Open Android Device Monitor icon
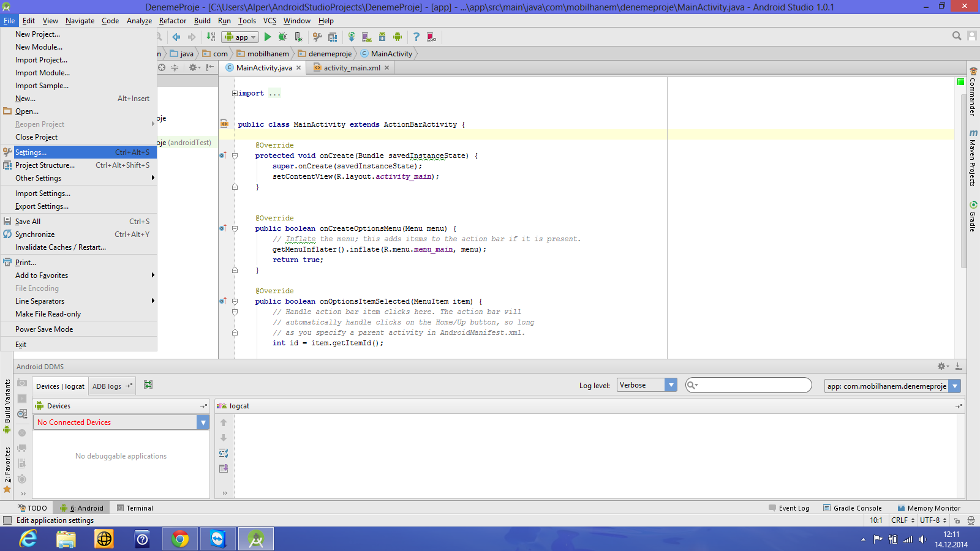Viewport: 980px width, 551px height. pos(398,37)
